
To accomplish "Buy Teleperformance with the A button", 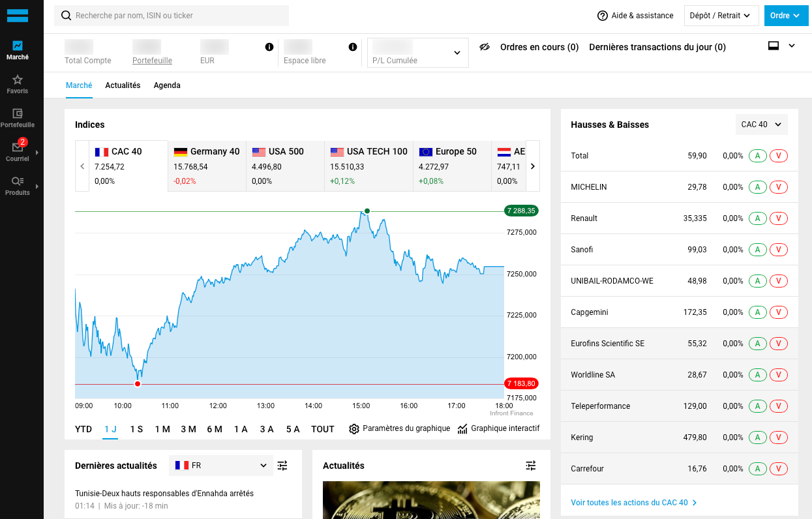I will click(757, 406).
